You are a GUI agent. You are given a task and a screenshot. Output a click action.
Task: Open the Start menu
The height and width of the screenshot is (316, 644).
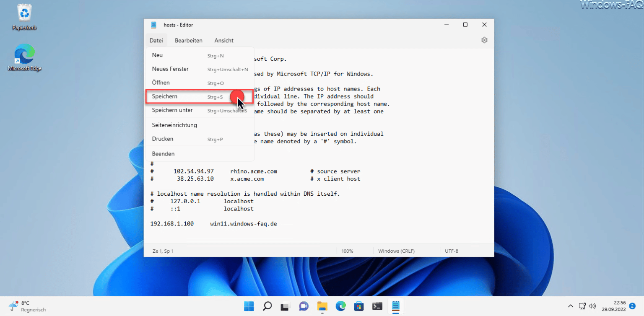coord(249,306)
